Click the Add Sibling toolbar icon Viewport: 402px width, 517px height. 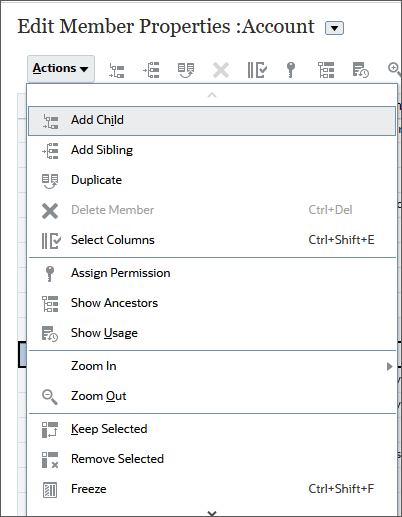[x=151, y=70]
